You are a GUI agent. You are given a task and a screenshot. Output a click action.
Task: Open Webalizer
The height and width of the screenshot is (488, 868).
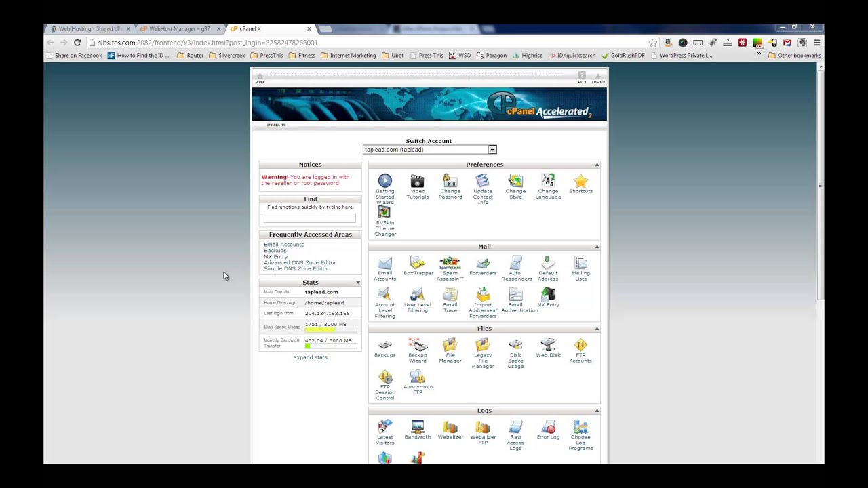(450, 427)
